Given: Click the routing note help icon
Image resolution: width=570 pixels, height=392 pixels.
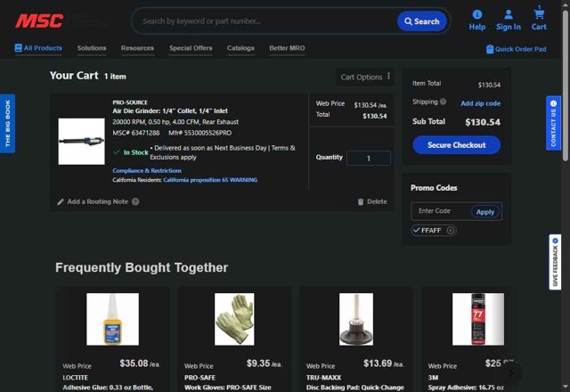Looking at the screenshot, I should click(x=135, y=201).
